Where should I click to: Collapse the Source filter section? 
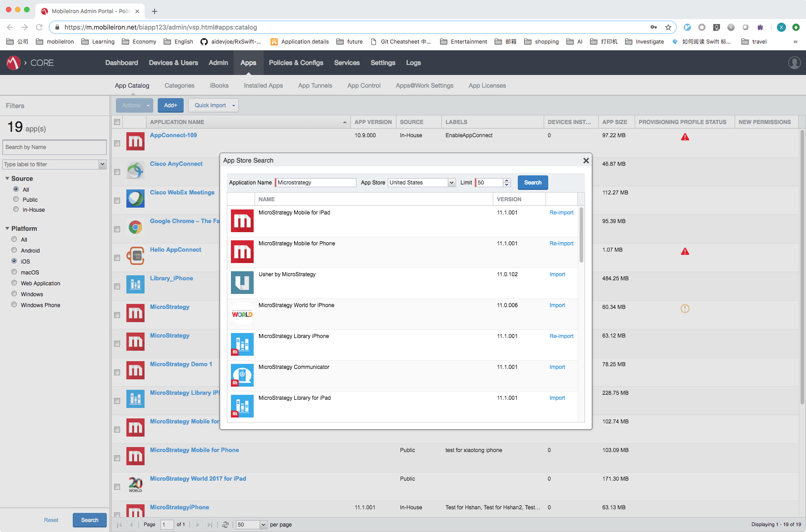pyautogui.click(x=7, y=178)
